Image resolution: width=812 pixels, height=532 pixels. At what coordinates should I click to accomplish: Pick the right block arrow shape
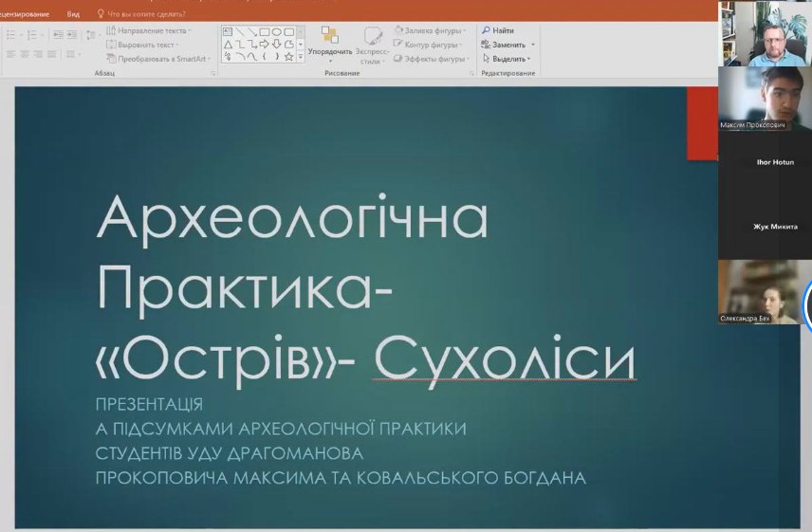tap(265, 45)
